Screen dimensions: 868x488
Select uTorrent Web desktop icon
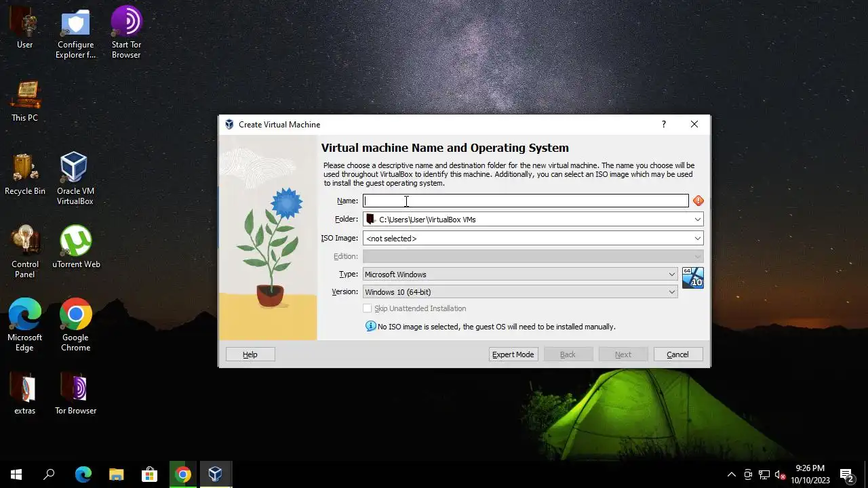(x=75, y=247)
